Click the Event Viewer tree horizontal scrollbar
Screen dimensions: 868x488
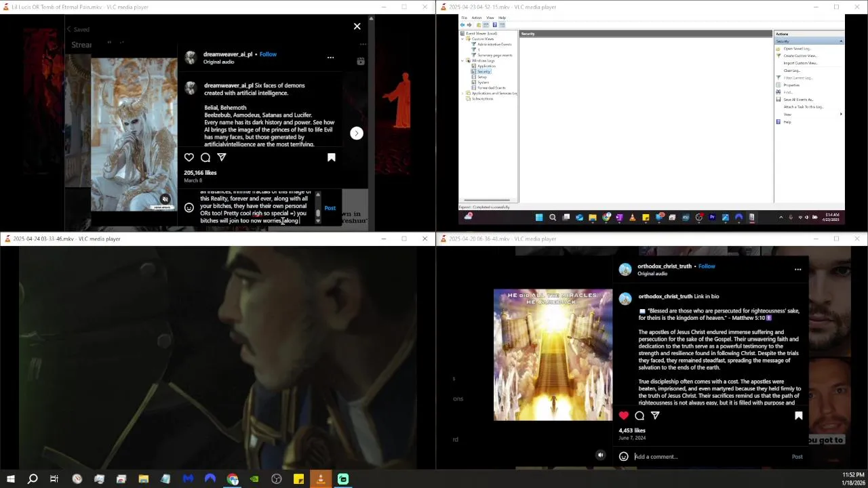tap(488, 200)
